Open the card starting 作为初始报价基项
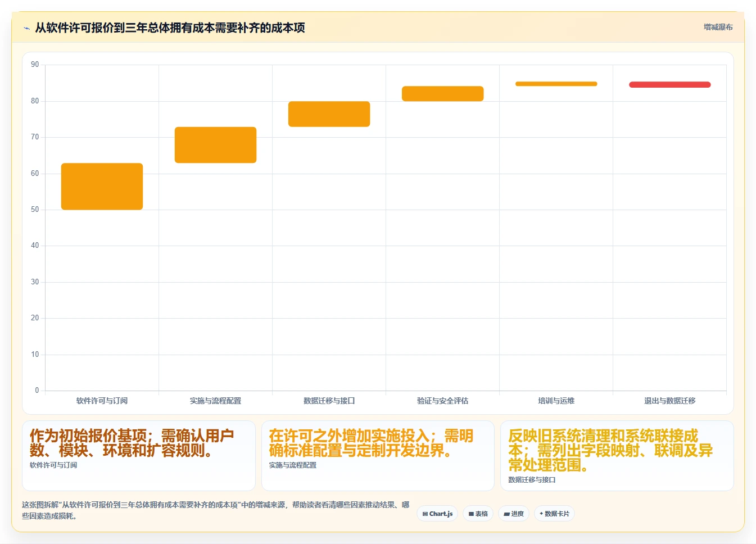The height and width of the screenshot is (544, 756). point(139,455)
